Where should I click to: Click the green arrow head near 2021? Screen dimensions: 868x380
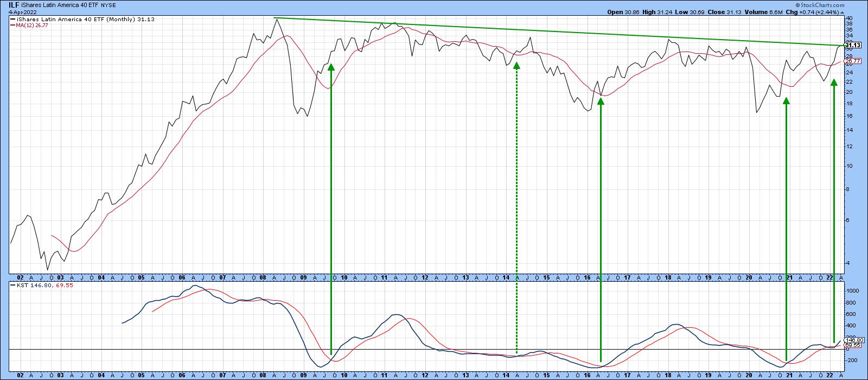tap(786, 100)
